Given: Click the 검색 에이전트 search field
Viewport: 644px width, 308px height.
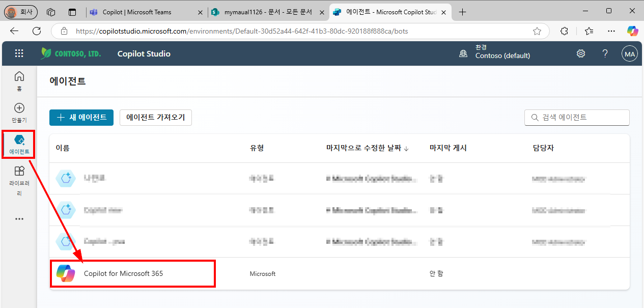Looking at the screenshot, I should point(577,118).
